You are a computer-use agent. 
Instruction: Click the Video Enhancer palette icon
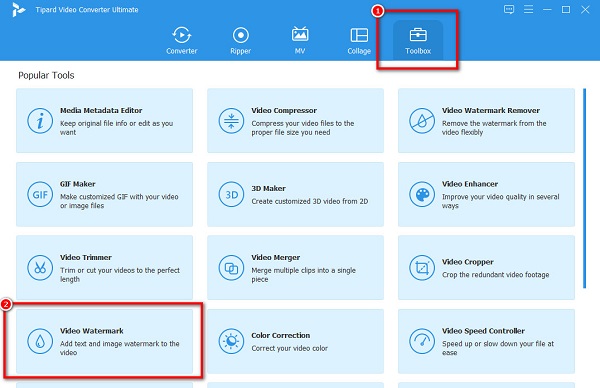(422, 194)
